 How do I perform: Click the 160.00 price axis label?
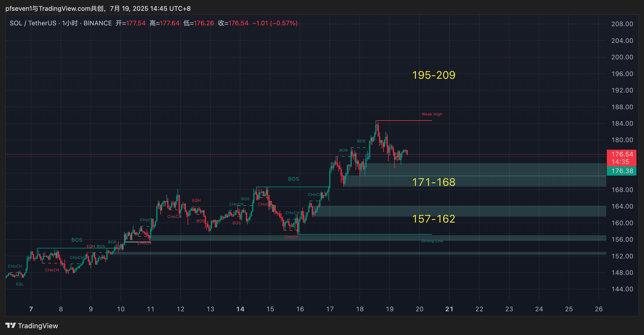pyautogui.click(x=622, y=223)
